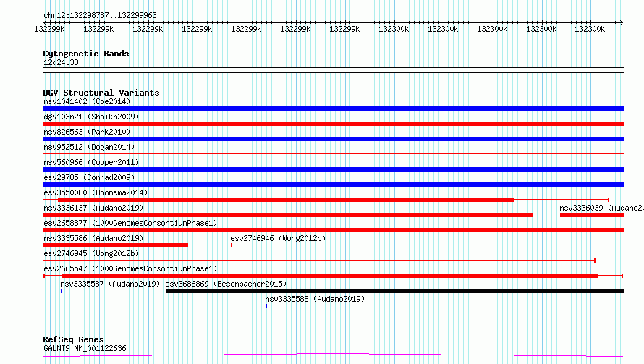
Task: Click the blue bar under nsv560966
Action: pyautogui.click(x=333, y=169)
